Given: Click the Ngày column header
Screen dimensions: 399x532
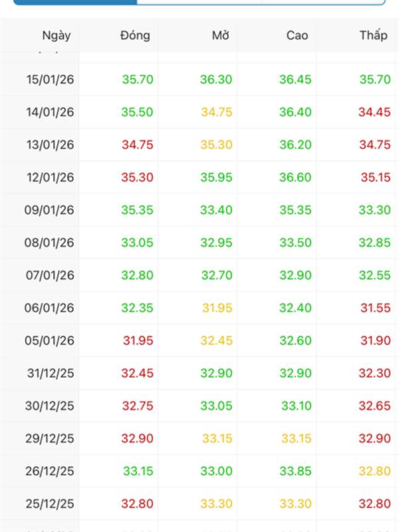Looking at the screenshot, I should click(x=56, y=36).
